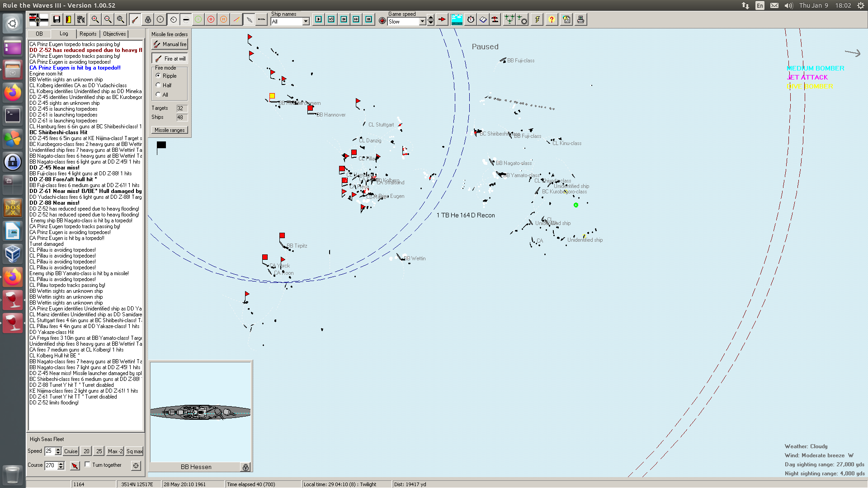Viewport: 868px width, 488px height.
Task: Click the red arrow toolbar icon
Action: (442, 19)
